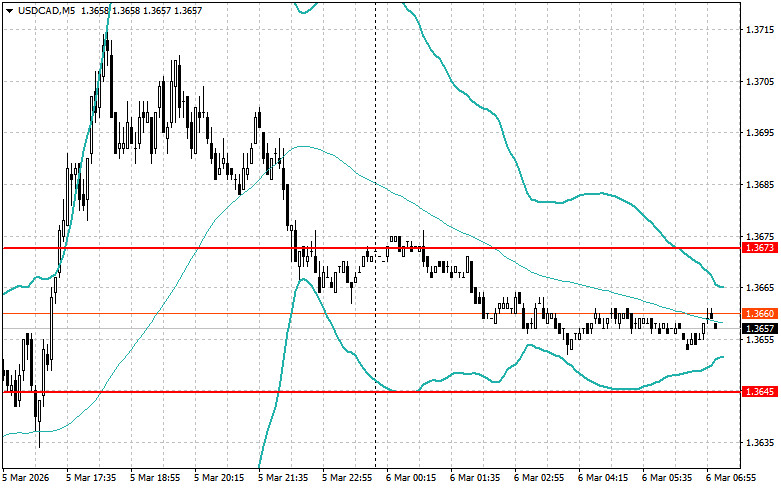Select the 5 Mar 17:35 time label
781x489 pixels.
[x=91, y=478]
